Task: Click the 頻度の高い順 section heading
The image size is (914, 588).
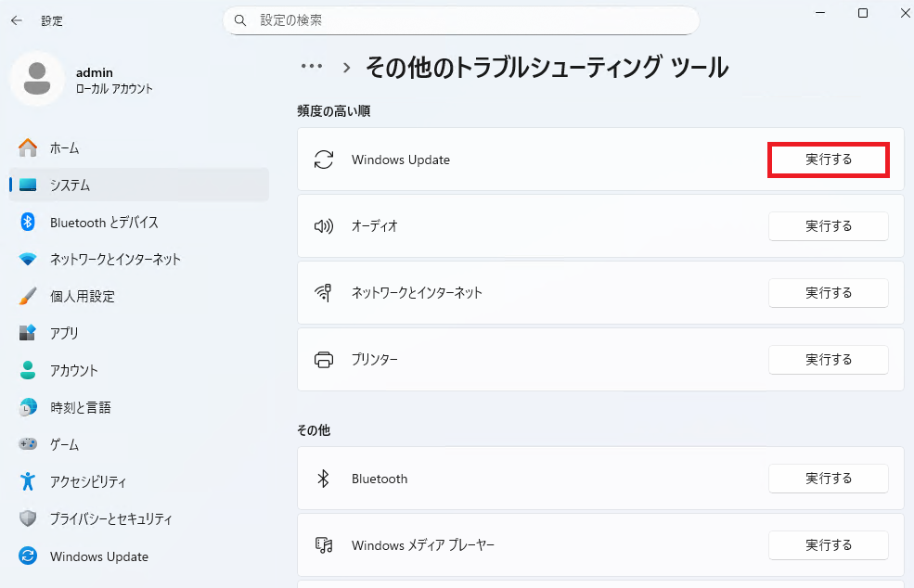Action: pyautogui.click(x=334, y=110)
